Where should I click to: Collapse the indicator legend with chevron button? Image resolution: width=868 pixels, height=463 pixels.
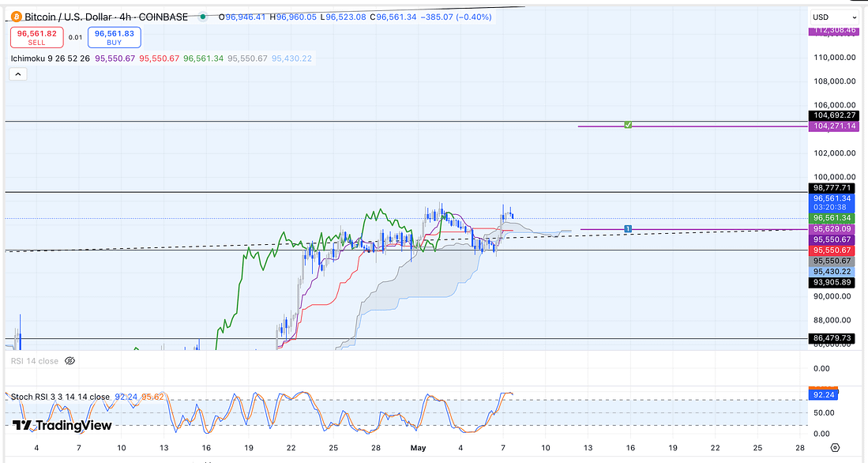click(x=18, y=73)
